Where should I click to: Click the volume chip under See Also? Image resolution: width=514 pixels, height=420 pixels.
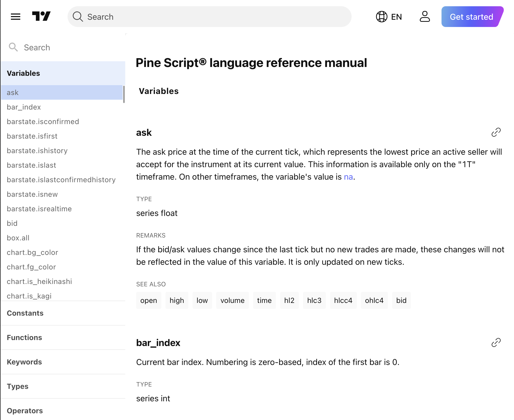[x=232, y=300]
